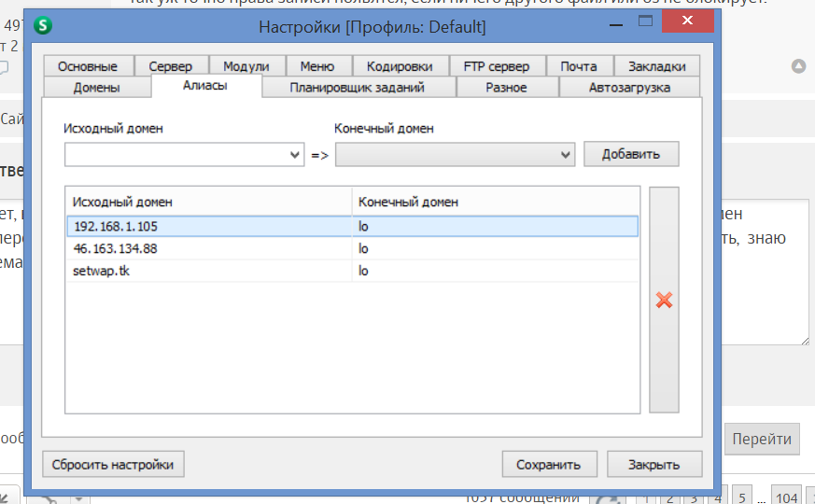Screen dimensions: 815x504
Task: Open the Автозагрузка tab
Action: tap(629, 88)
